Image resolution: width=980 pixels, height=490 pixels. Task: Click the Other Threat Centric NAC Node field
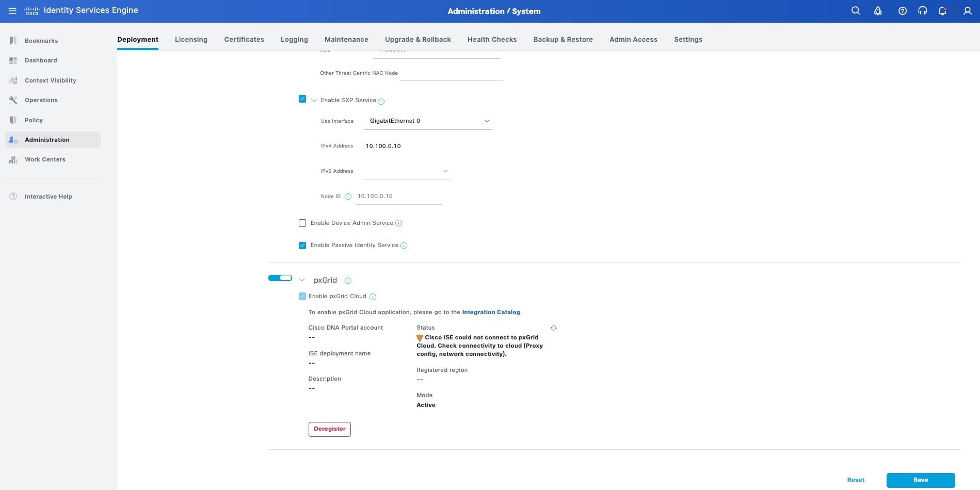[452, 74]
